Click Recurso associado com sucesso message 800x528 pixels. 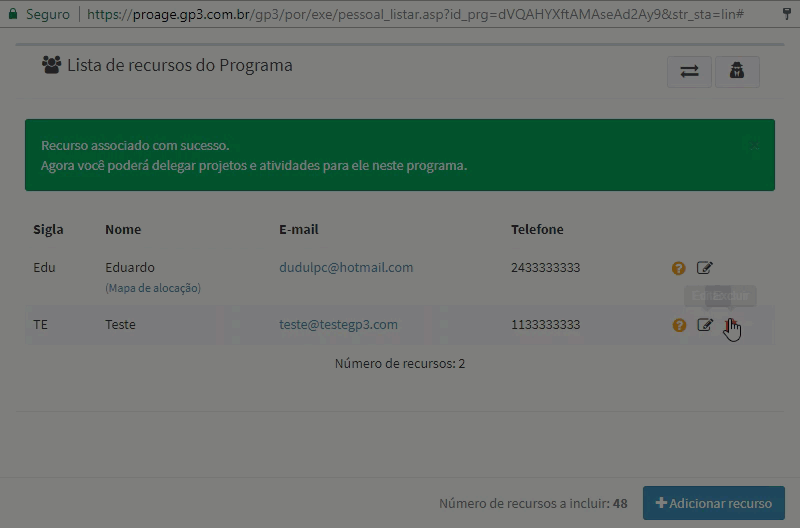click(135, 145)
